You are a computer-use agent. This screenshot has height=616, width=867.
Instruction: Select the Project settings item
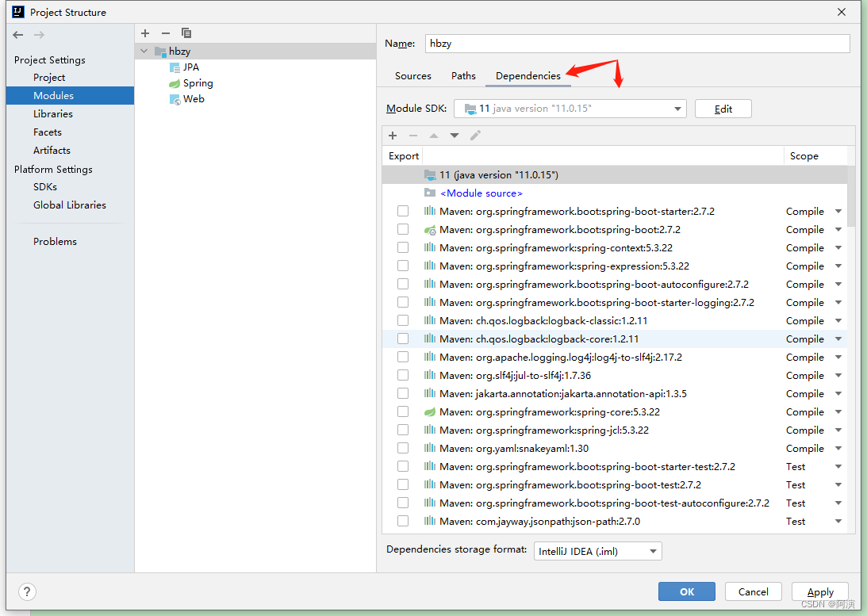[49, 78]
